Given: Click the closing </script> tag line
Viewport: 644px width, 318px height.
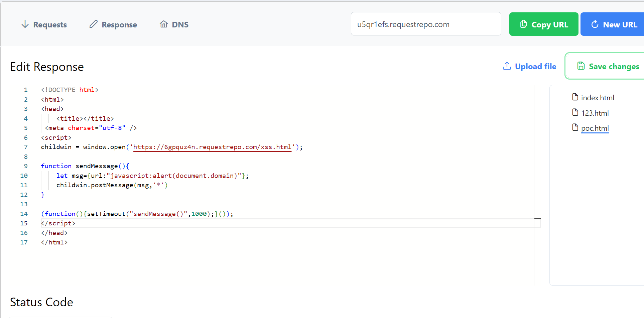Looking at the screenshot, I should 58,223.
